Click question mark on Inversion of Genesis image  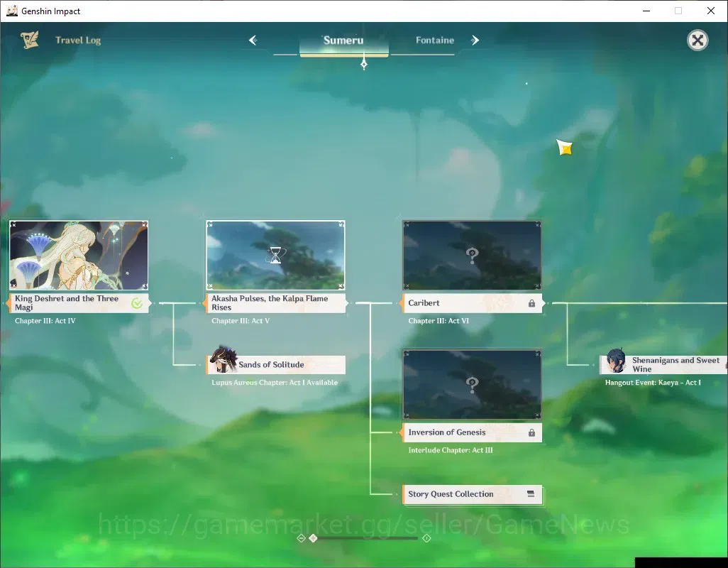[x=472, y=385]
